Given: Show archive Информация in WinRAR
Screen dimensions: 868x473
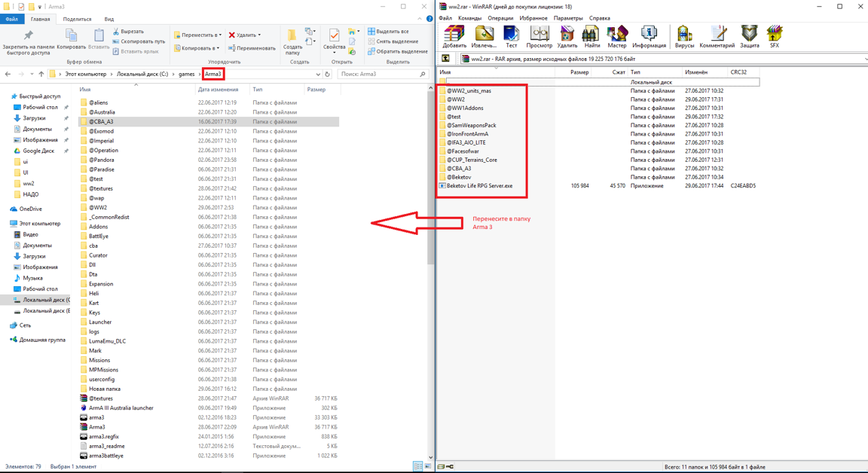Looking at the screenshot, I should click(649, 36).
